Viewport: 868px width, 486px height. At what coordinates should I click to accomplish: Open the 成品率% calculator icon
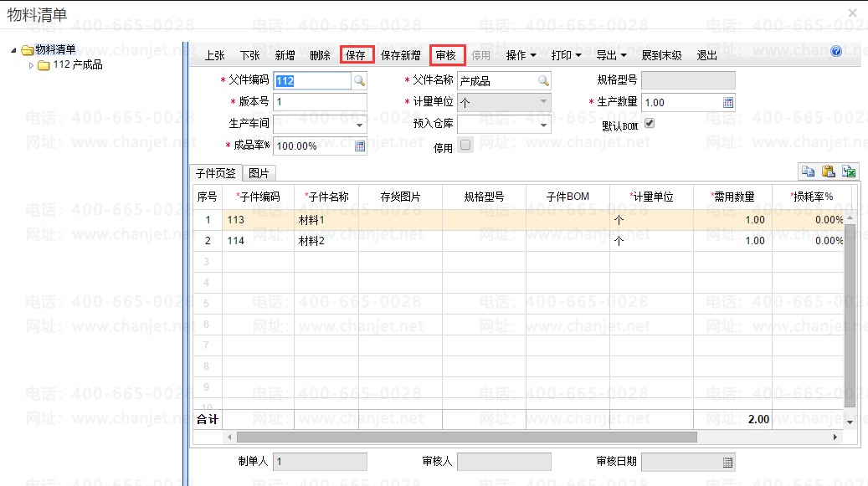click(360, 146)
